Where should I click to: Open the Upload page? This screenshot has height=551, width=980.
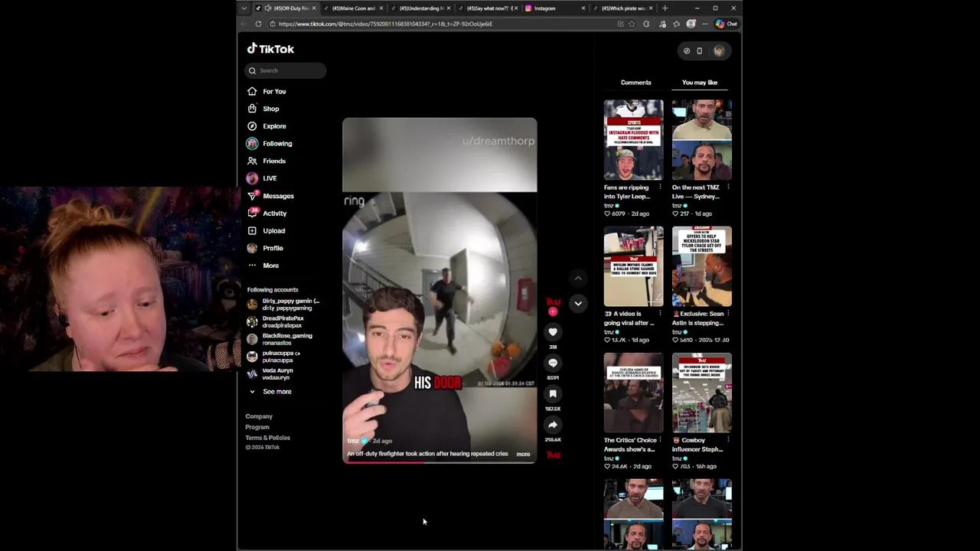[x=266, y=230]
